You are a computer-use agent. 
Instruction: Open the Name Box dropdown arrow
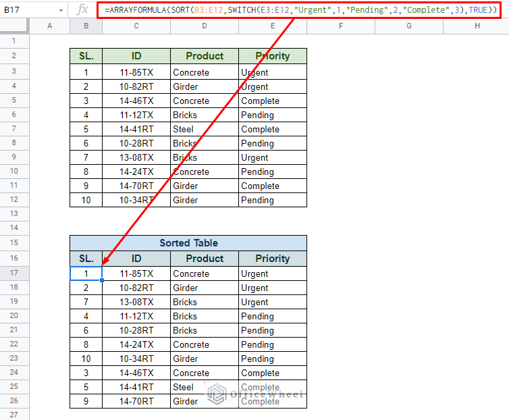coord(61,10)
